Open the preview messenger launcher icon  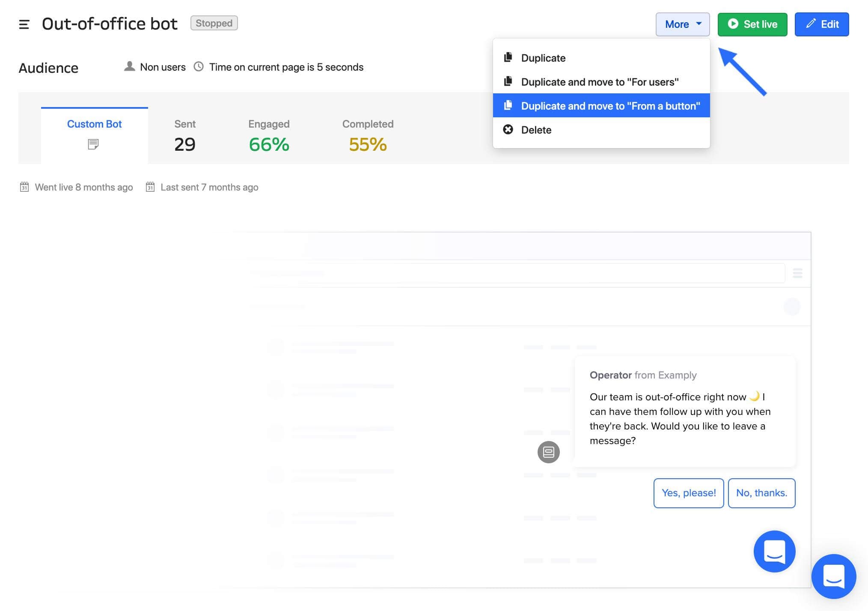[x=775, y=551]
